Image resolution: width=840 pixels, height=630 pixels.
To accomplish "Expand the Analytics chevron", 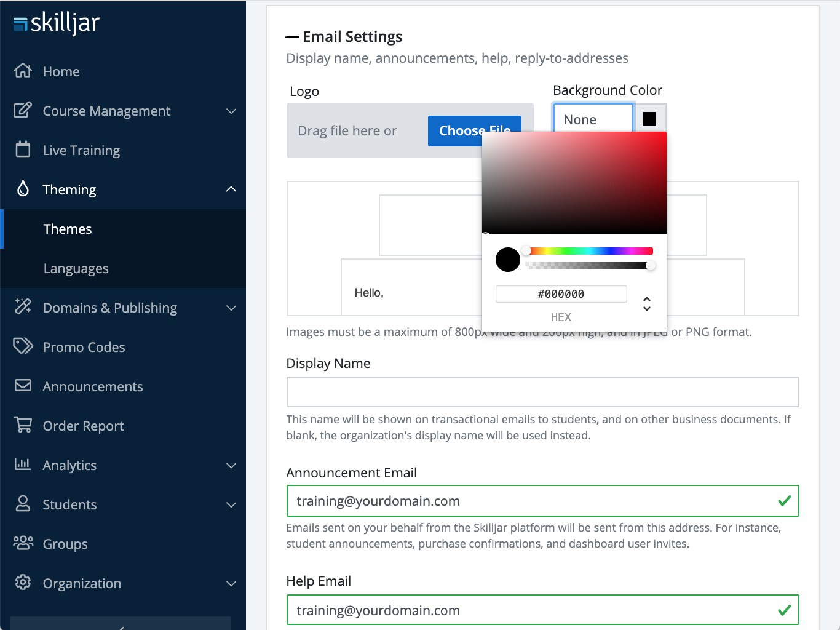I will pos(231,465).
